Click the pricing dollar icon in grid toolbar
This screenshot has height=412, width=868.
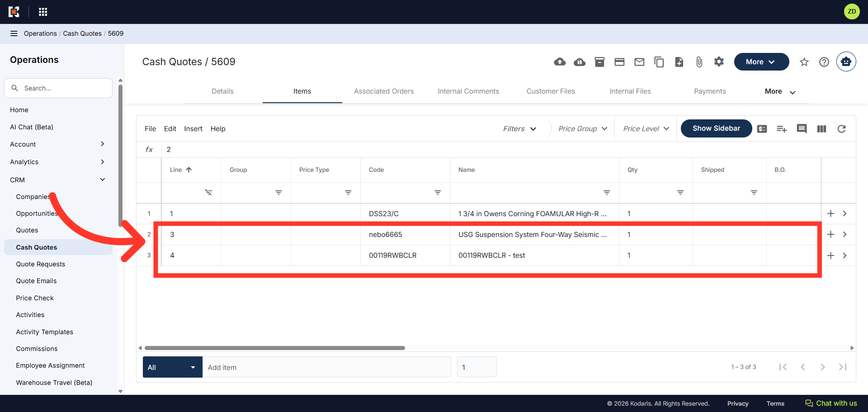coord(762,129)
